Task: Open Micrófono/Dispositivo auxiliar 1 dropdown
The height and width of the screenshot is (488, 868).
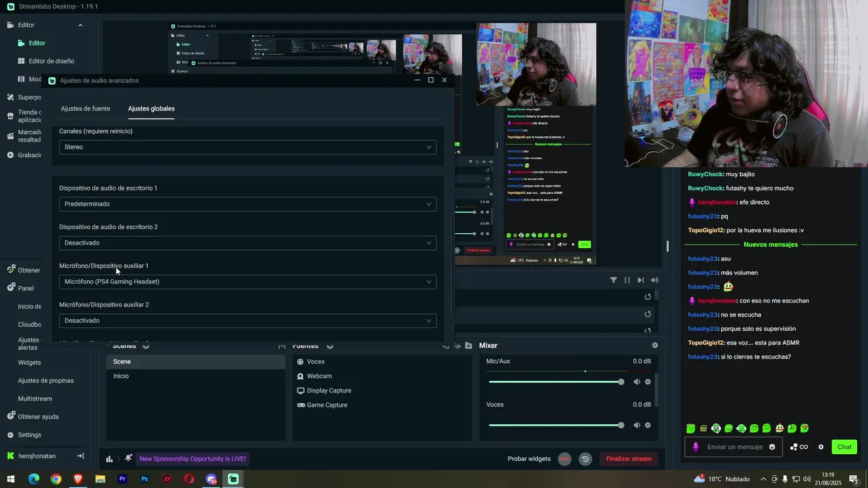Action: pyautogui.click(x=248, y=281)
